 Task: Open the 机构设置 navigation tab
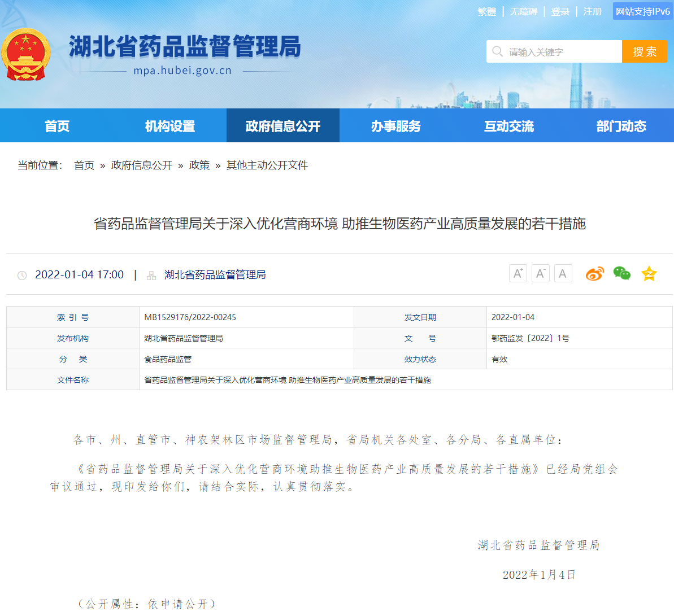[170, 126]
